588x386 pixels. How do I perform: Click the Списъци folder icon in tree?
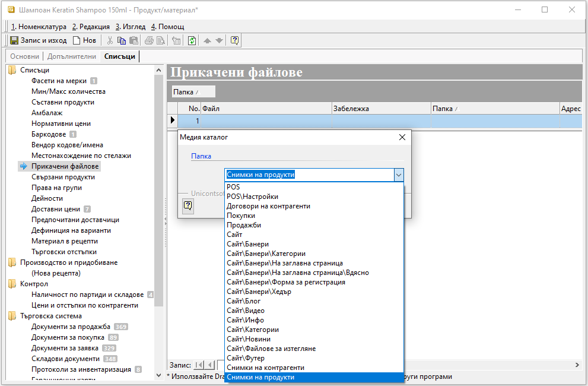pyautogui.click(x=12, y=70)
